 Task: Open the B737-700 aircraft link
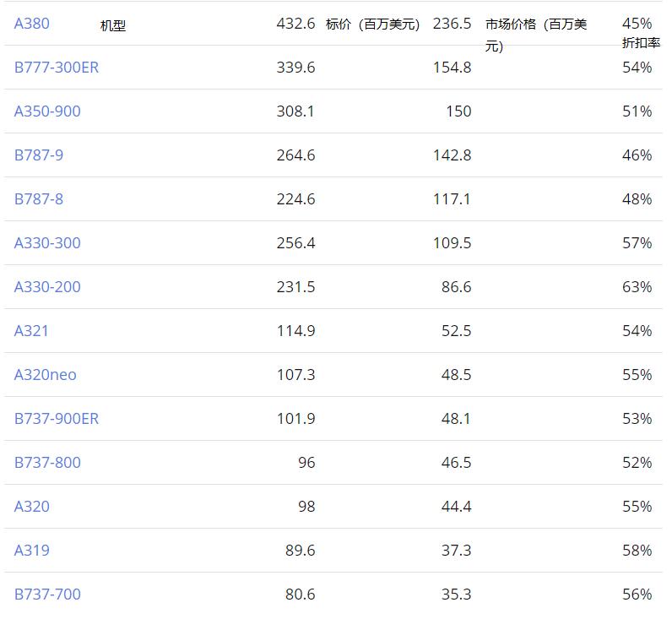pyautogui.click(x=47, y=595)
